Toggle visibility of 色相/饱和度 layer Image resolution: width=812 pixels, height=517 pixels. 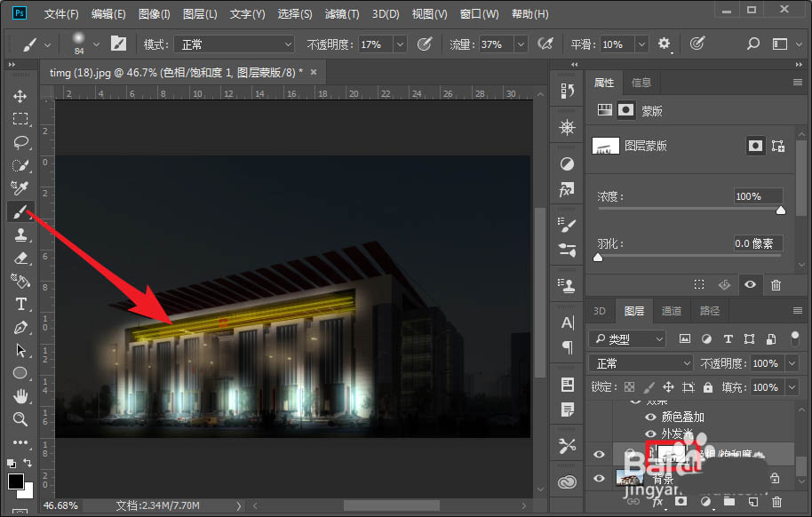pyautogui.click(x=599, y=454)
